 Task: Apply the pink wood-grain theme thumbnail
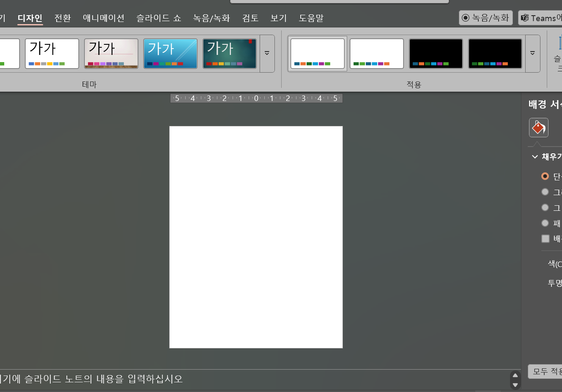tap(111, 54)
